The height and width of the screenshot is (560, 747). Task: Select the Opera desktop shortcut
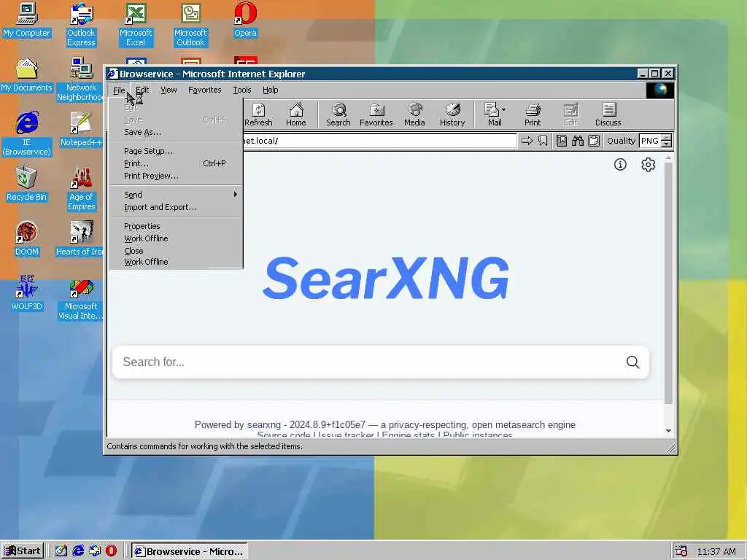point(245,20)
